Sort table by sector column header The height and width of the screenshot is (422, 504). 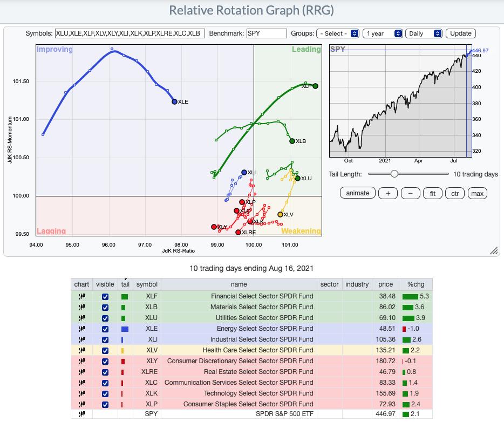click(330, 284)
